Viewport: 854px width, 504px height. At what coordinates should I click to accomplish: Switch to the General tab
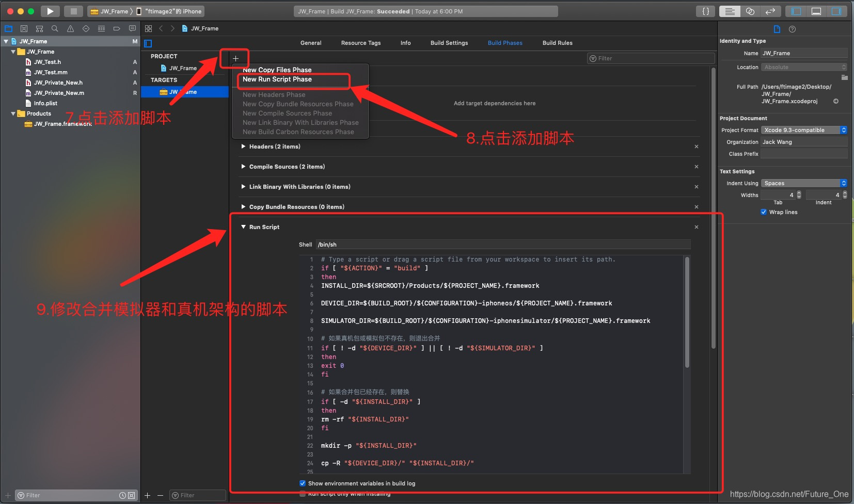pos(311,43)
